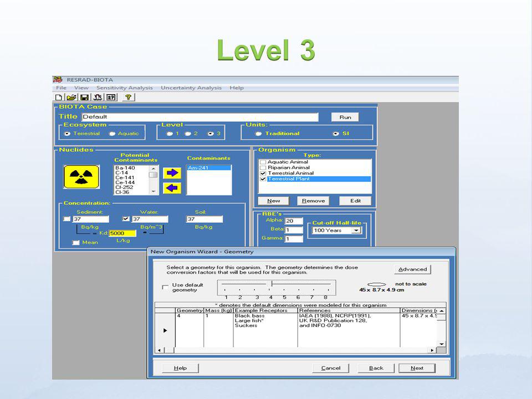This screenshot has width=532, height=399.
Task: Click the toolbar icon left of the question mark
Action: 111,98
